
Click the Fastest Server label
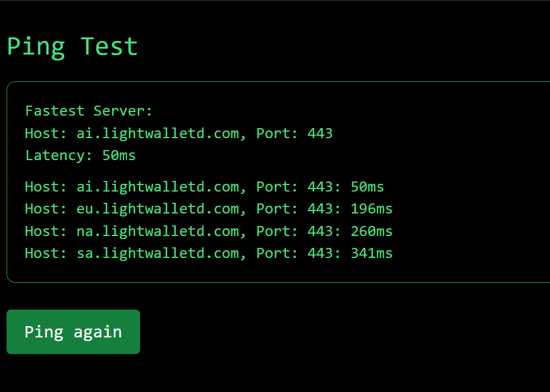pos(88,111)
